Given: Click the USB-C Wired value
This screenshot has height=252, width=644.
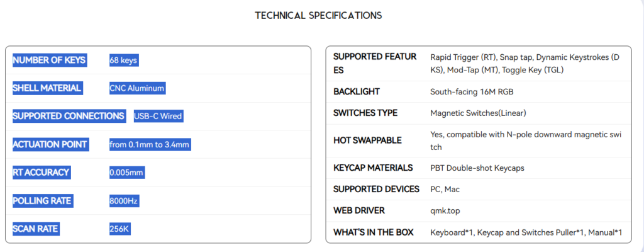Looking at the screenshot, I should coord(158,116).
